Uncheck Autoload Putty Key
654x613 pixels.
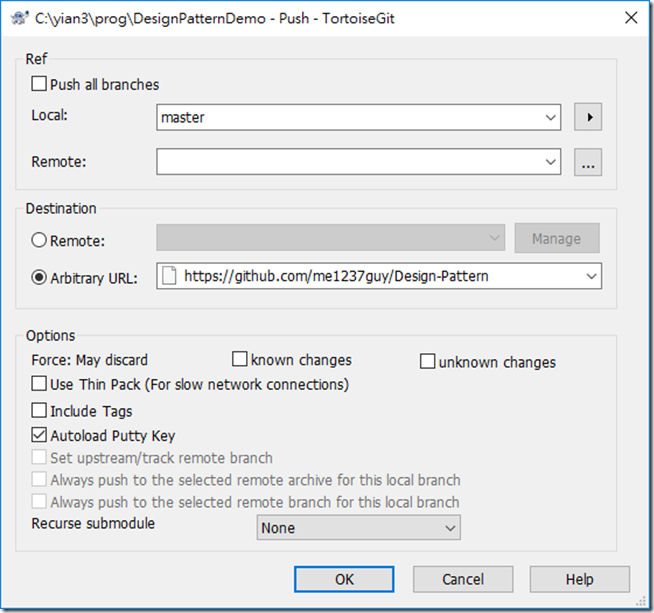coord(39,435)
